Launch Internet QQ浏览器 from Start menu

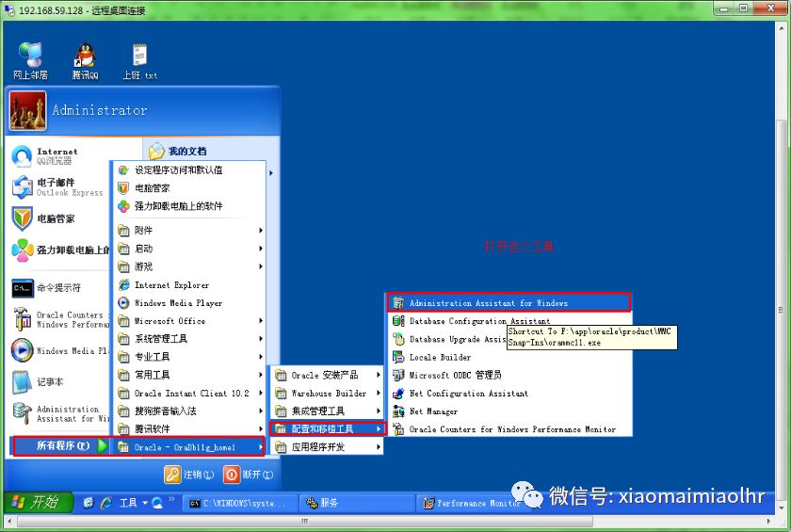coord(58,155)
